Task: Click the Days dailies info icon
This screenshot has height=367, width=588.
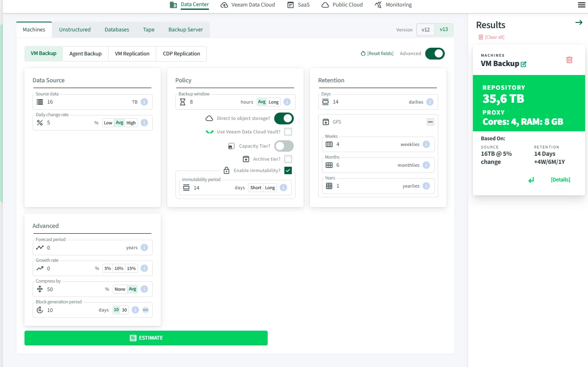Action: click(430, 102)
